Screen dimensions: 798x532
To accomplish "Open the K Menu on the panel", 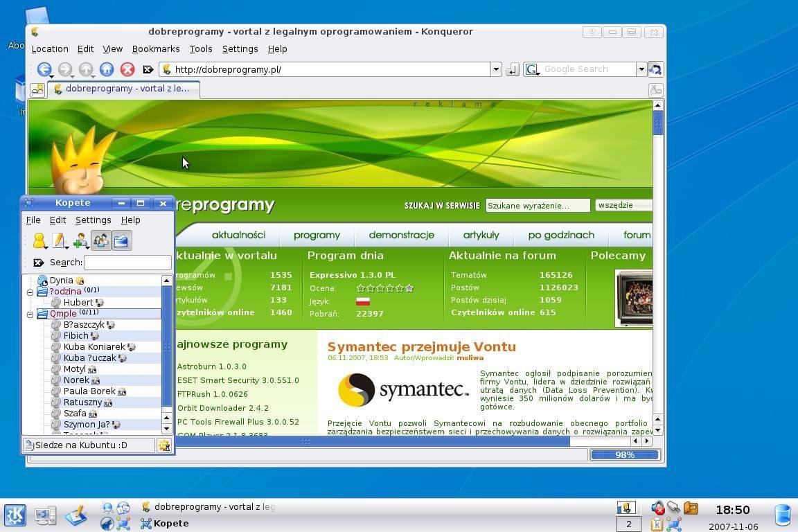I will click(x=15, y=515).
